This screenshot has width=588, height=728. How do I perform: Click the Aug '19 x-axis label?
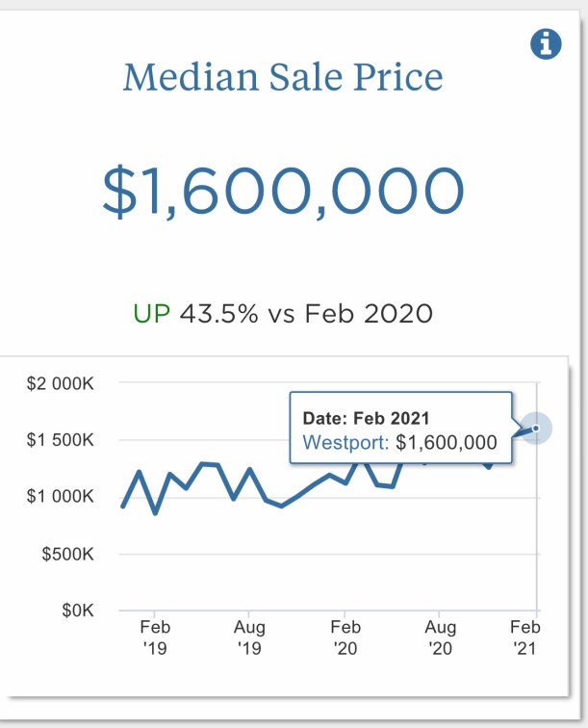[x=249, y=638]
